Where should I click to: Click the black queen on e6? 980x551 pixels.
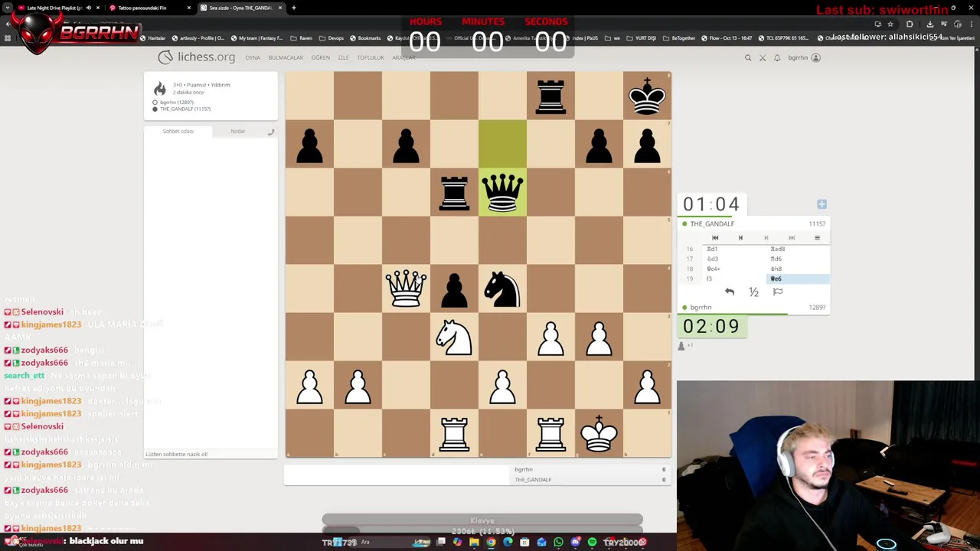[502, 192]
